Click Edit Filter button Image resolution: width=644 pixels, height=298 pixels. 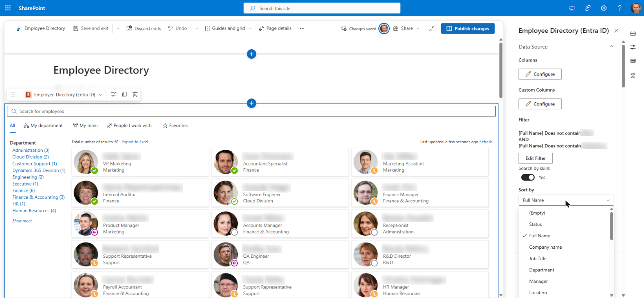coord(536,158)
